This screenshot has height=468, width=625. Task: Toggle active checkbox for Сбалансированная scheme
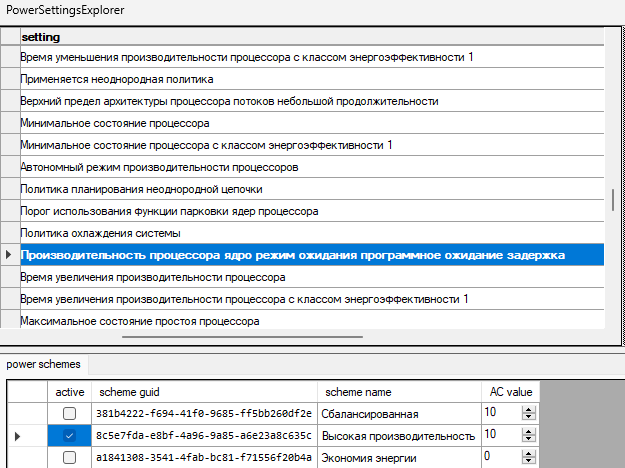point(69,413)
